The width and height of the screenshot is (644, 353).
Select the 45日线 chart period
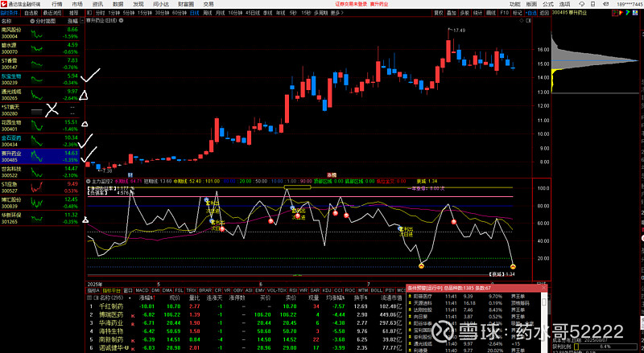click(253, 13)
